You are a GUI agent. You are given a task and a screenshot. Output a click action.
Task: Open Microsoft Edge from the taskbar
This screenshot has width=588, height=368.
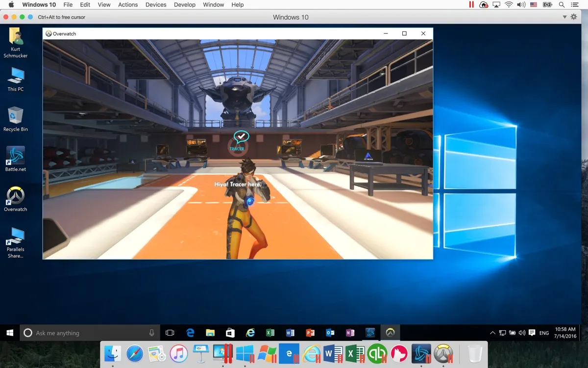tap(190, 332)
